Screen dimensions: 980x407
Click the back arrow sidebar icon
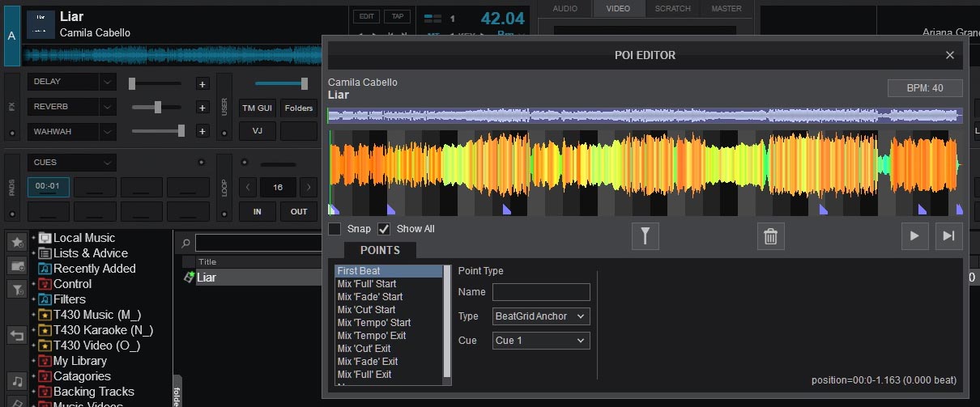pos(16,335)
